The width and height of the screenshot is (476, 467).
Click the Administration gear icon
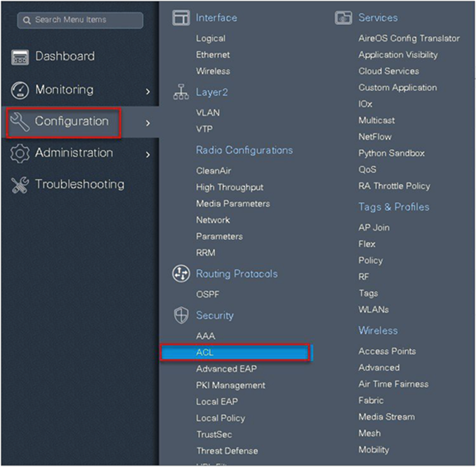click(20, 153)
